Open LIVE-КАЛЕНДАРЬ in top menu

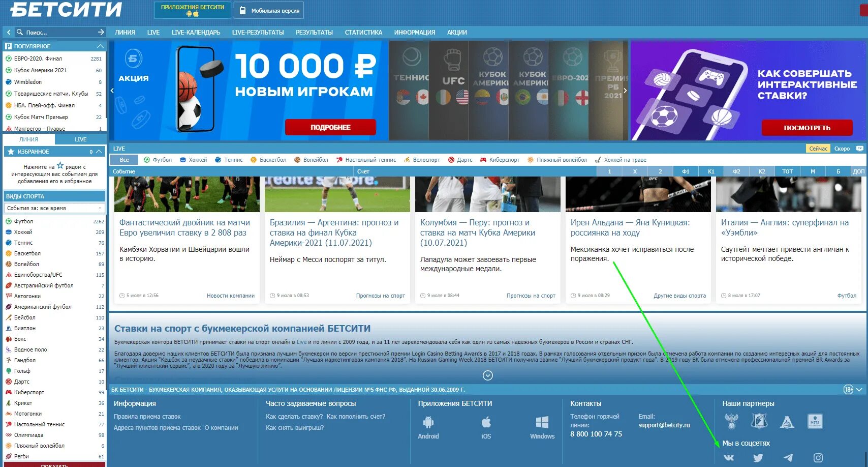[x=196, y=32]
